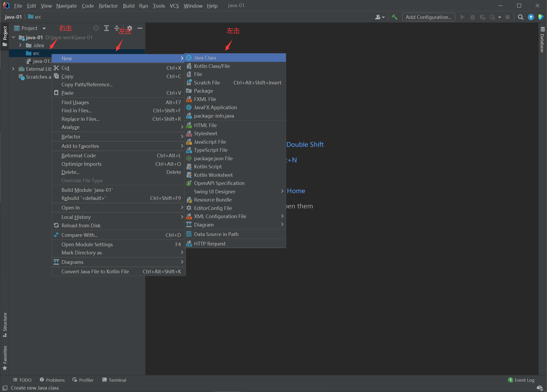547x392 pixels.
Task: Open the Terminal tool window
Action: [x=114, y=380]
